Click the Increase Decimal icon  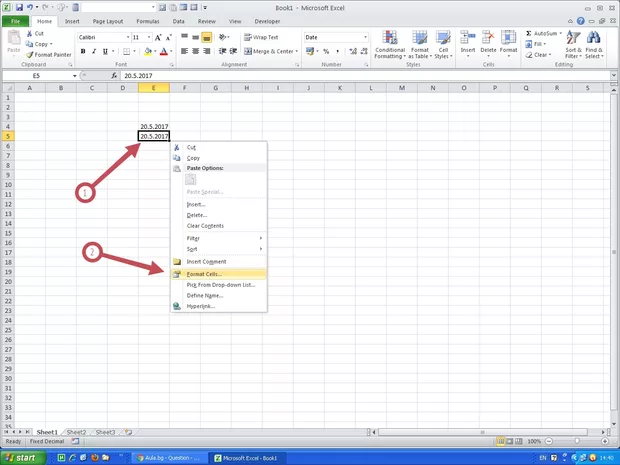(x=353, y=51)
